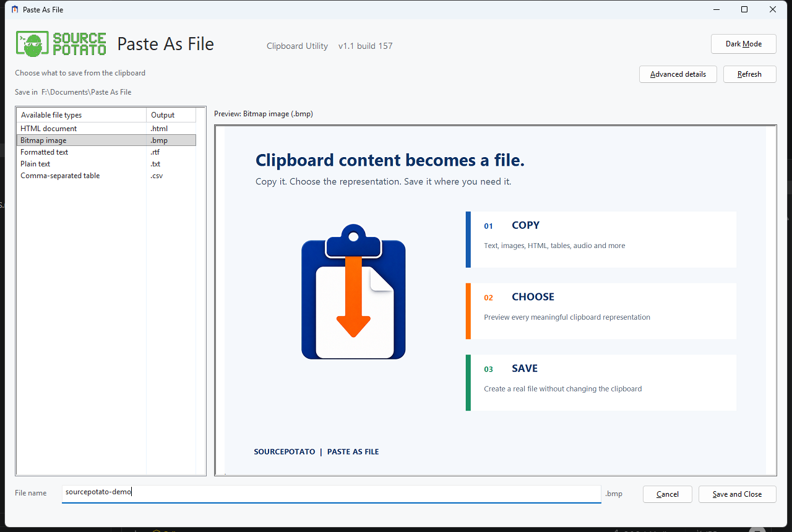Click the COPY step card in preview

click(601, 239)
